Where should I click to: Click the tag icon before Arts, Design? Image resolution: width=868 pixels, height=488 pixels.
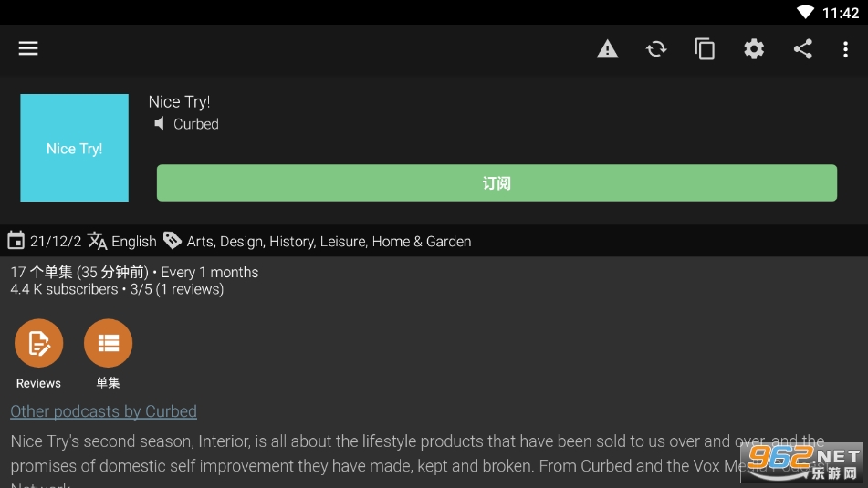pos(173,241)
